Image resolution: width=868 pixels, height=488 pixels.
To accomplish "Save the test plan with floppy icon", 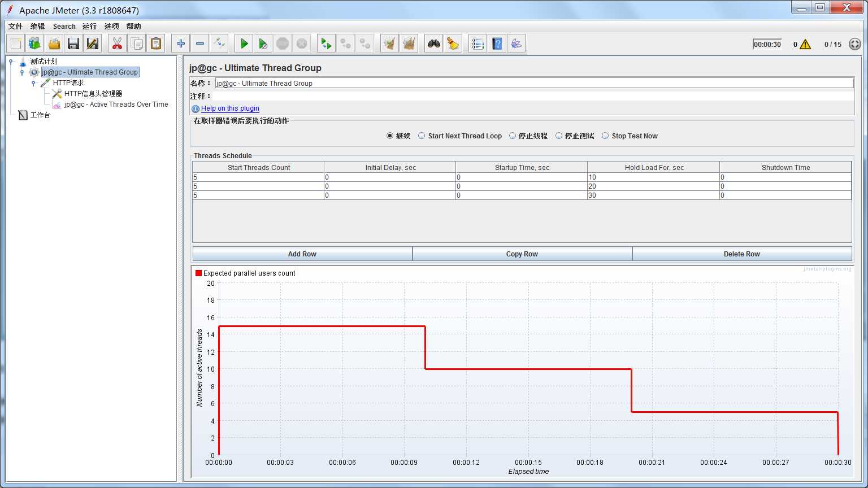I will click(x=73, y=43).
